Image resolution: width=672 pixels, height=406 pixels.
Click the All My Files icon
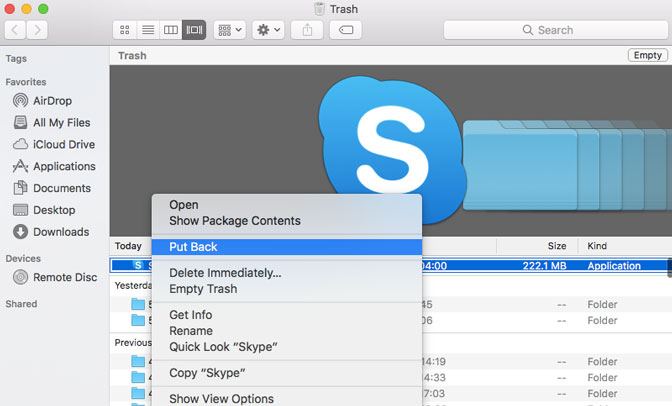(20, 123)
